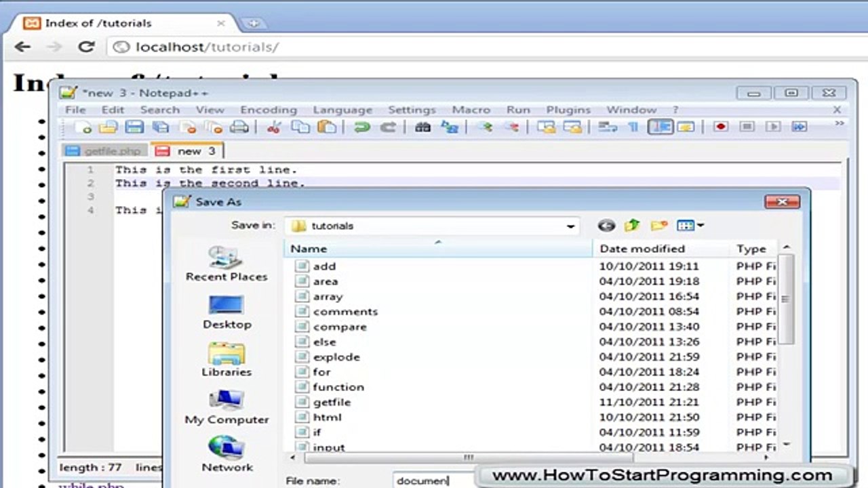Screen dimensions: 868x488
Task: Click the file list vertical scrollbar thumb
Action: pos(786,299)
